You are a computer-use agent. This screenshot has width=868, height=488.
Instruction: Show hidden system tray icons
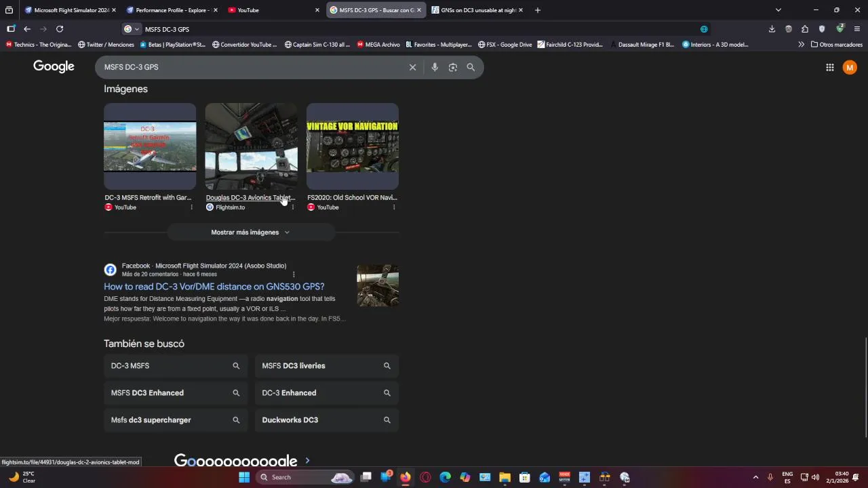(x=755, y=477)
